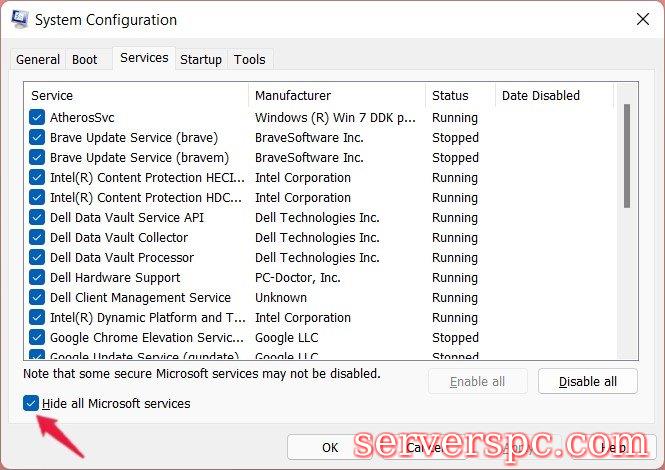665x470 pixels.
Task: Switch to the General tab
Action: pyautogui.click(x=38, y=60)
